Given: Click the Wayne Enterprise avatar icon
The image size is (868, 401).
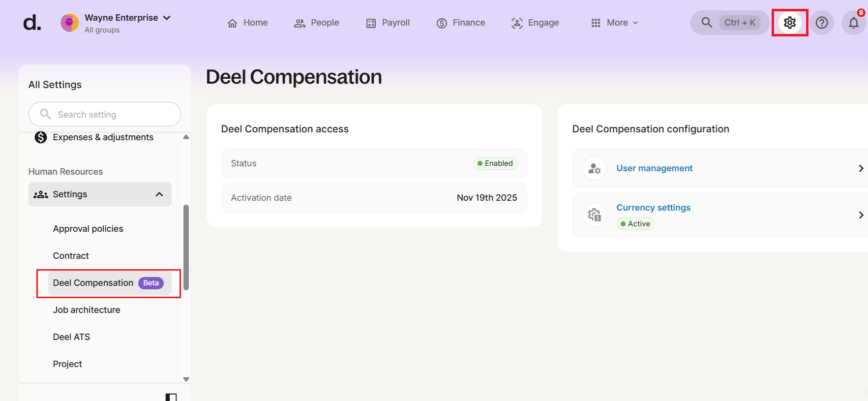Looking at the screenshot, I should click(70, 23).
